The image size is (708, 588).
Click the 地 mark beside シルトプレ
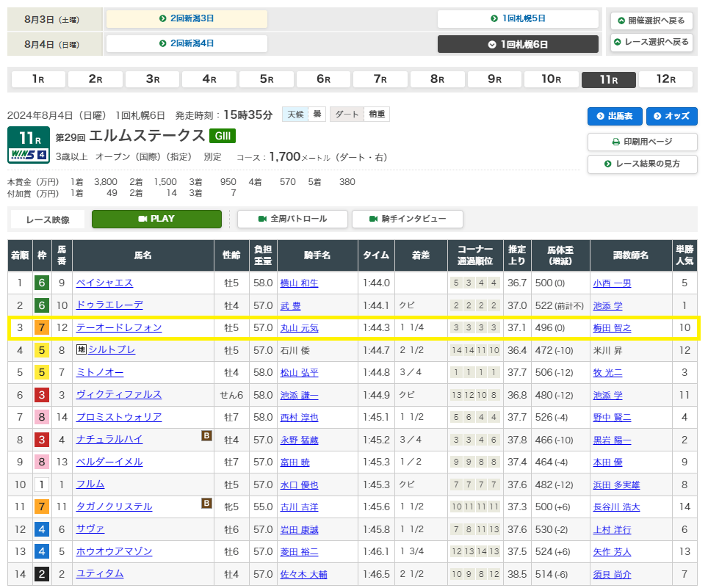[81, 350]
